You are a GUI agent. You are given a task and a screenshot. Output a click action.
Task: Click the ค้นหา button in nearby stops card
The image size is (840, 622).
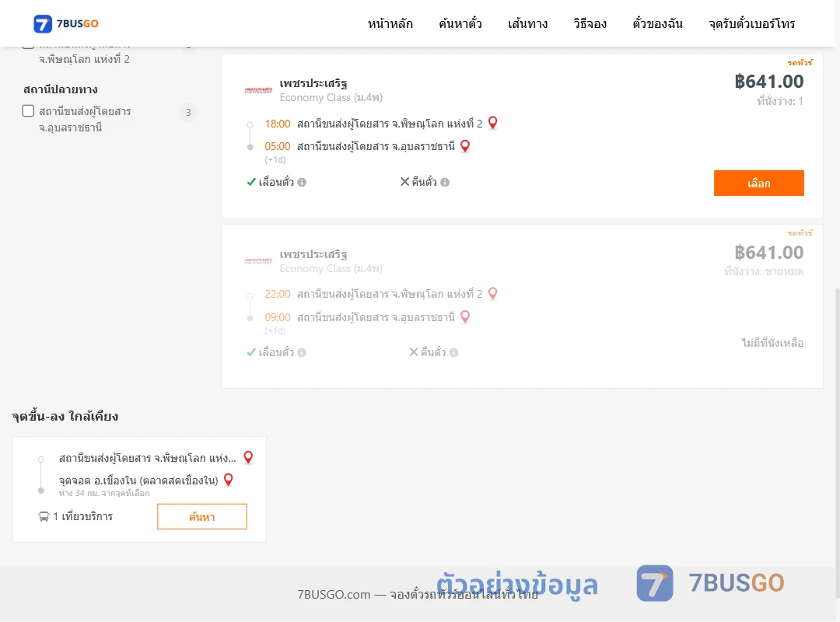click(x=202, y=516)
